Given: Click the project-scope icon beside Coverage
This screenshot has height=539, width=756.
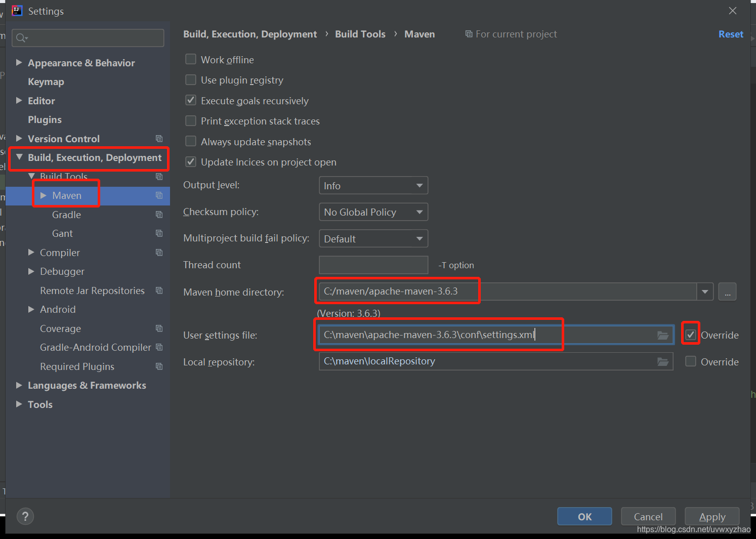Looking at the screenshot, I should (159, 328).
